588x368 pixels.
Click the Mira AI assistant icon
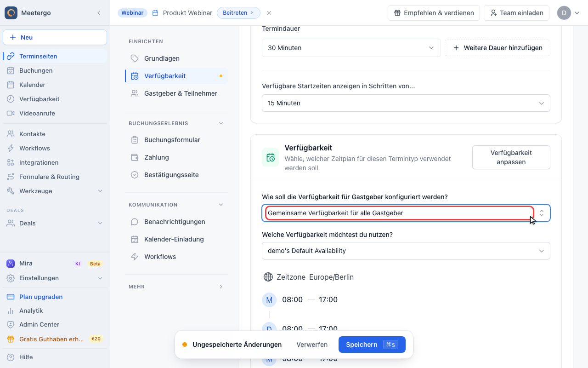coord(11,264)
